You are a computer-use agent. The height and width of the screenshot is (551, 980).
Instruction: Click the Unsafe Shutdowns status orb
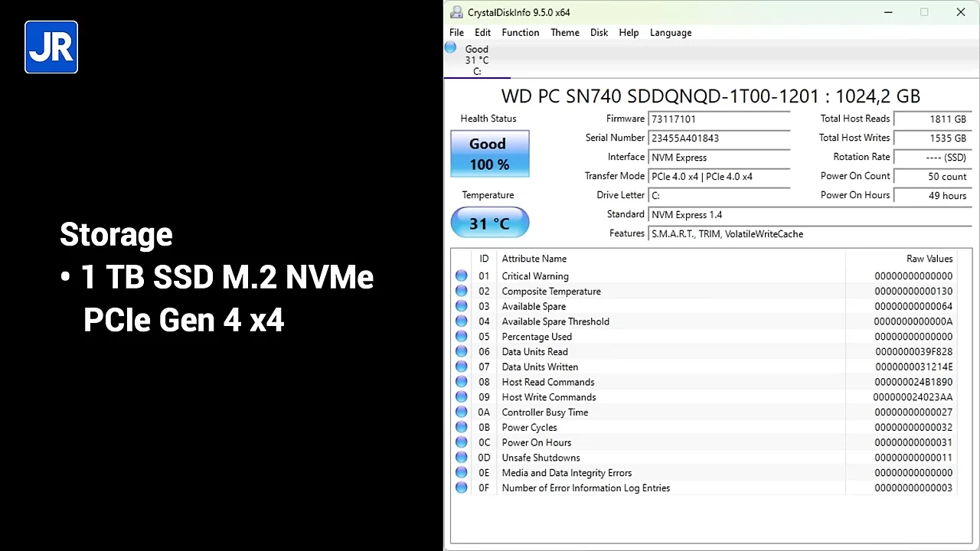tap(461, 458)
